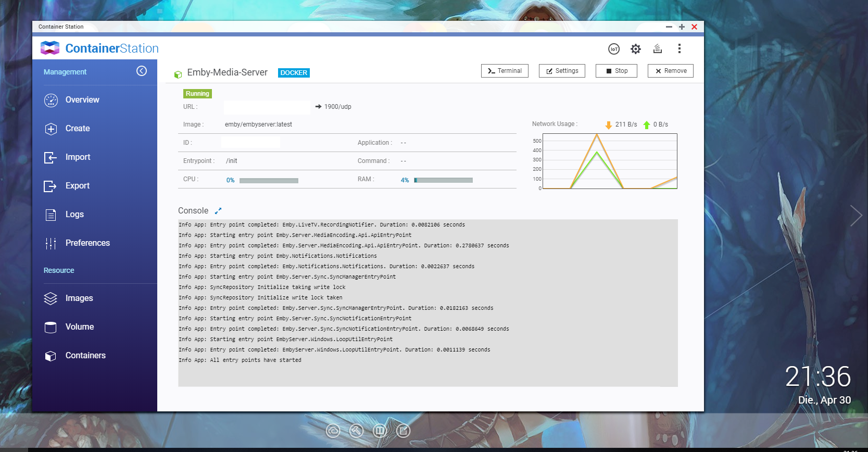
Task: Click the Network Usage graph
Action: click(610, 161)
